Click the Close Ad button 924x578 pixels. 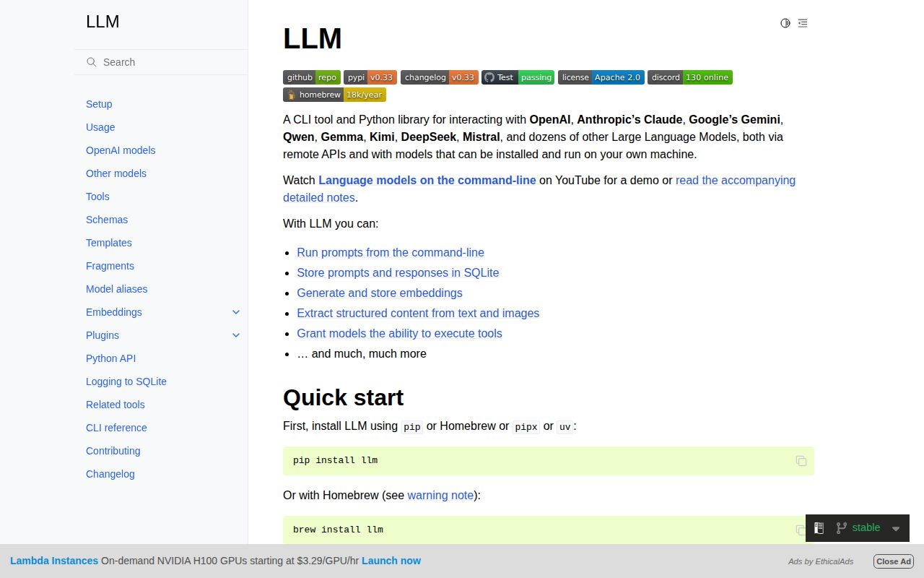point(894,561)
